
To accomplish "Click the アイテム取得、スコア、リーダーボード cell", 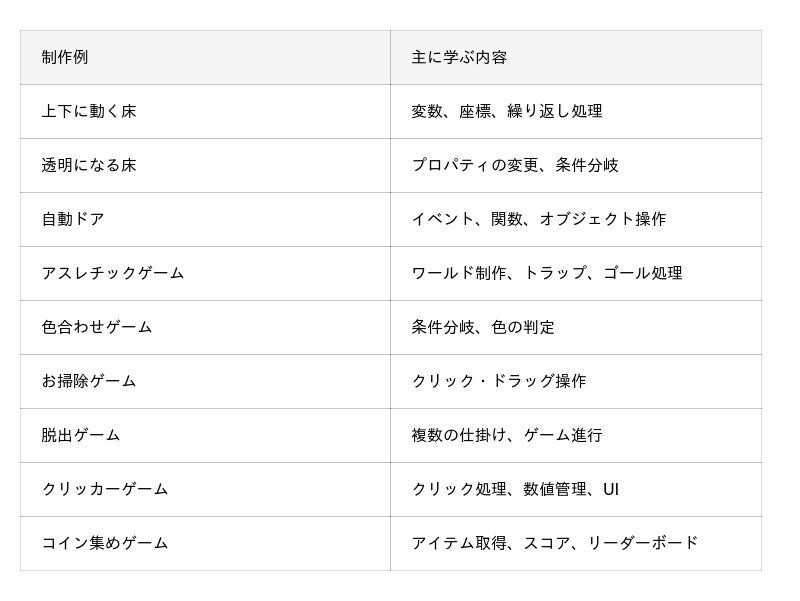I will coord(576,543).
